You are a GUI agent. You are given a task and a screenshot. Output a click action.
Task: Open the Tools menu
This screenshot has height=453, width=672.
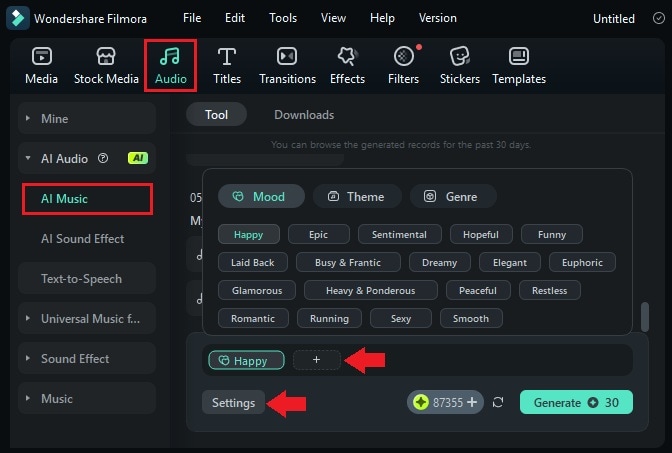coord(283,18)
